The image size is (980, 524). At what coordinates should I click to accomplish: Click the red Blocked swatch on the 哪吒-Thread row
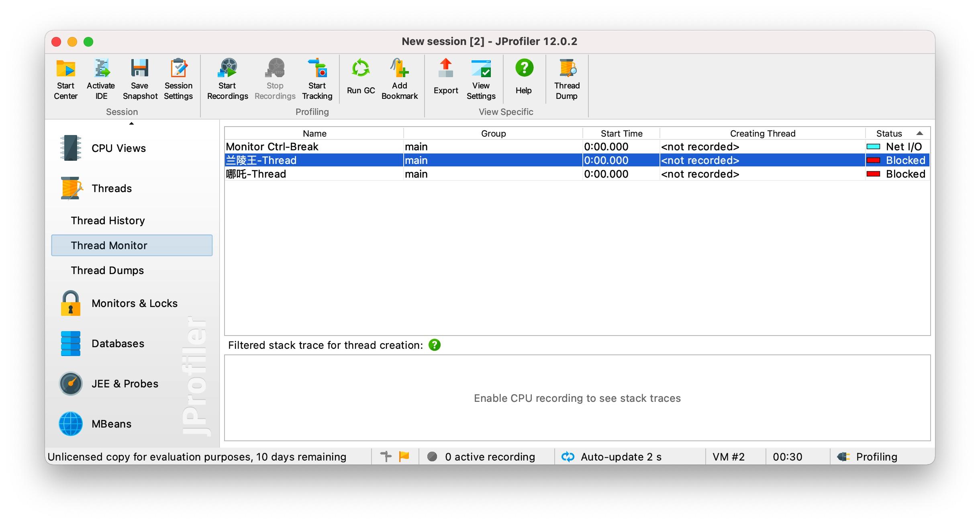coord(873,174)
